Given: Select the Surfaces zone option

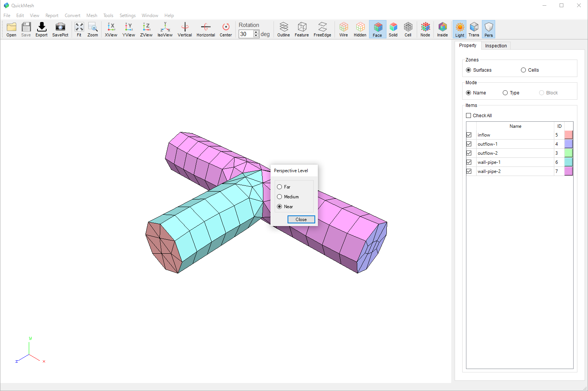Looking at the screenshot, I should click(469, 70).
